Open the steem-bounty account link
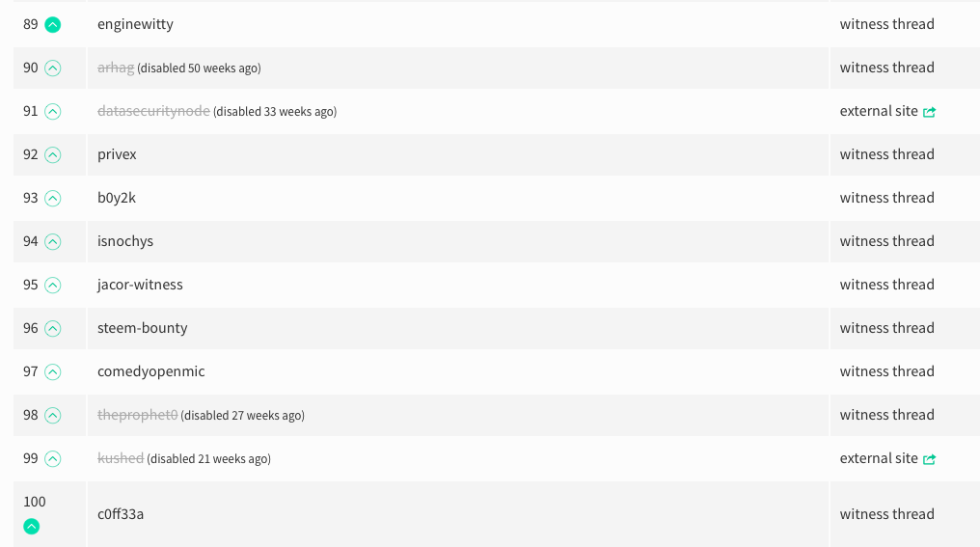The image size is (980, 547). 142,328
